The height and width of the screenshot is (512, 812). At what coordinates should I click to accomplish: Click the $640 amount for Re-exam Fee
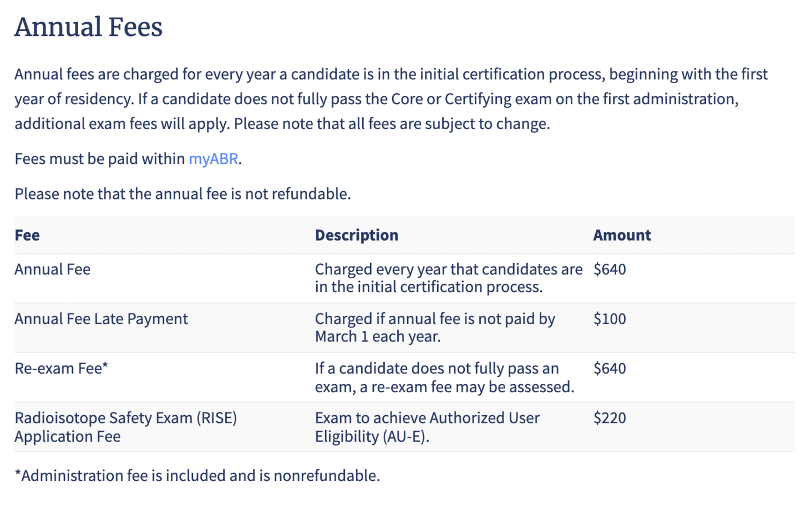pos(609,368)
